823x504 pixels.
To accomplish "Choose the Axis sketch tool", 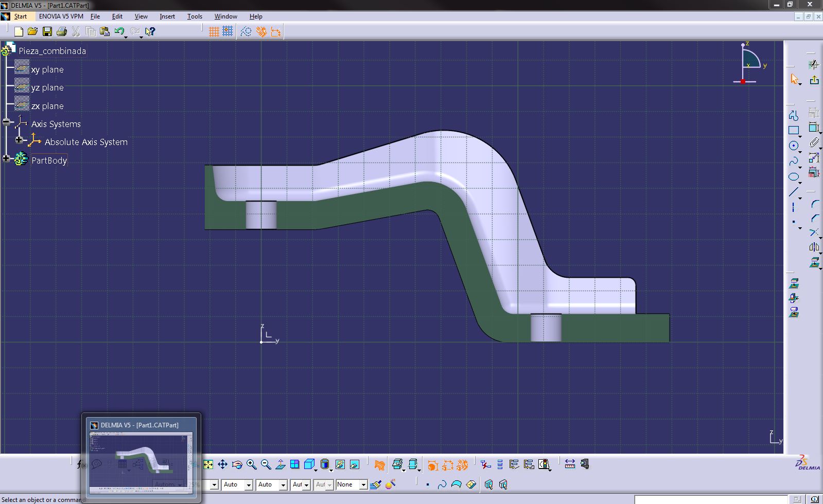I will [x=794, y=207].
